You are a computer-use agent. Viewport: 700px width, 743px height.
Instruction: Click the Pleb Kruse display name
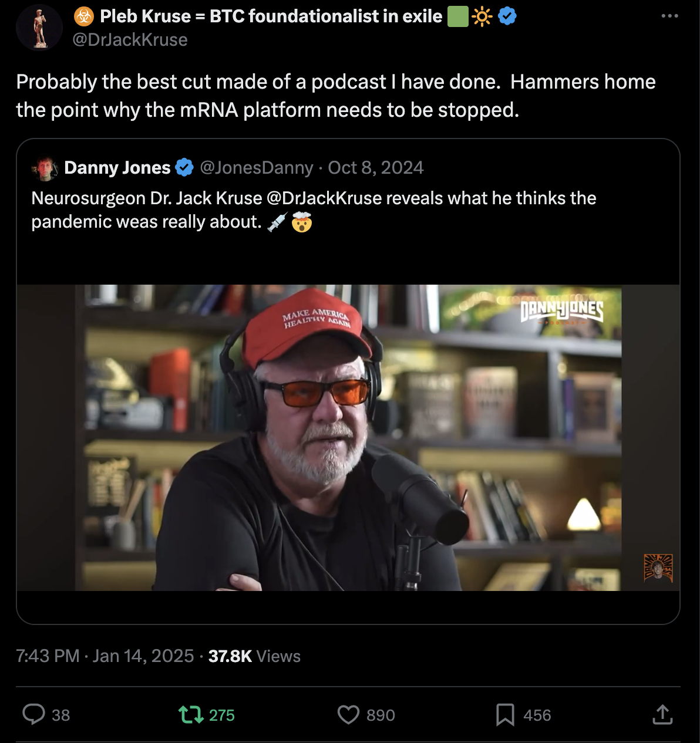point(271,16)
